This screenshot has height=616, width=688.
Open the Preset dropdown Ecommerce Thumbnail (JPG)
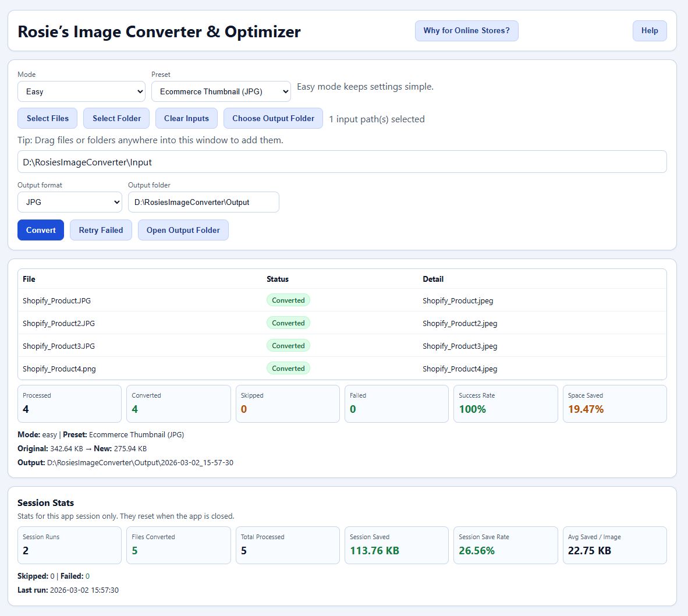221,91
